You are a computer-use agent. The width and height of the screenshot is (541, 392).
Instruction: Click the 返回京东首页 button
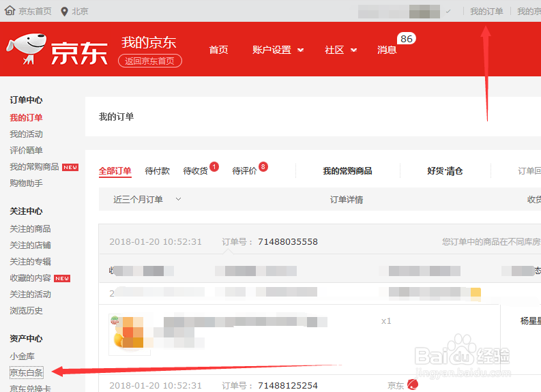[149, 61]
